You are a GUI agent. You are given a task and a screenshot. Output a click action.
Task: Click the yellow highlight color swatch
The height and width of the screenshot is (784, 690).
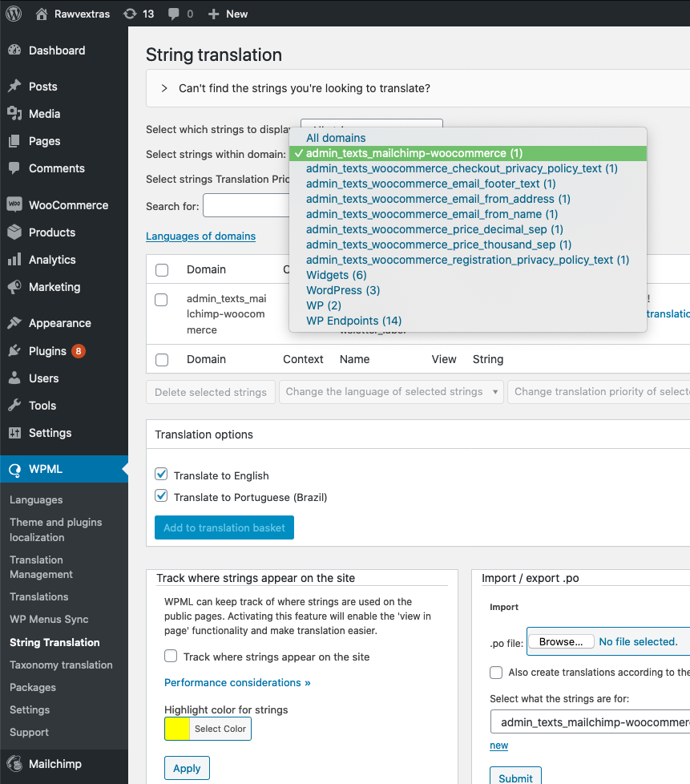(177, 729)
